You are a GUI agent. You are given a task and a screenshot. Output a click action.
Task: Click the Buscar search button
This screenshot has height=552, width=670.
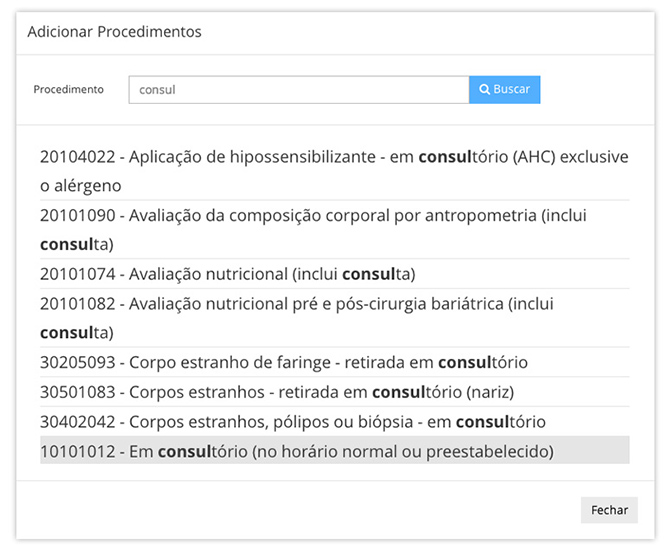[504, 90]
